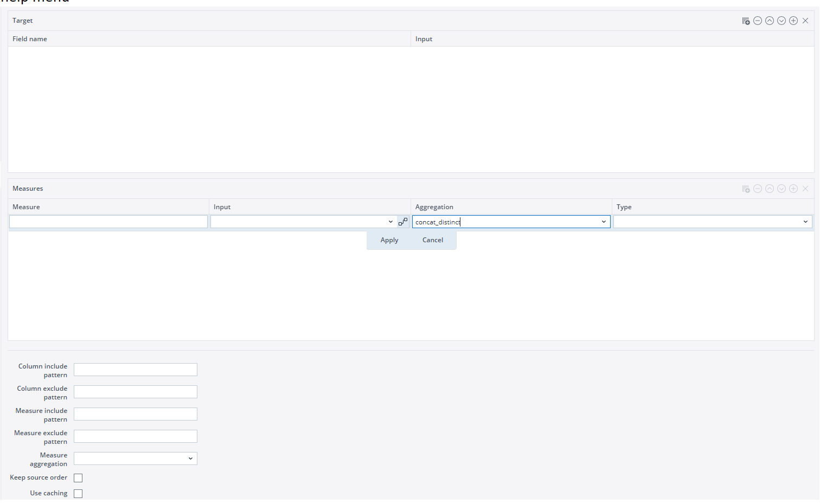Click the move down arrow icon in Target

[x=781, y=21]
